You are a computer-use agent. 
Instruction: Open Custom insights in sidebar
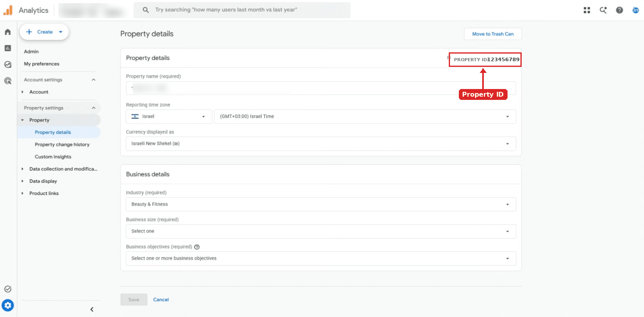[53, 157]
